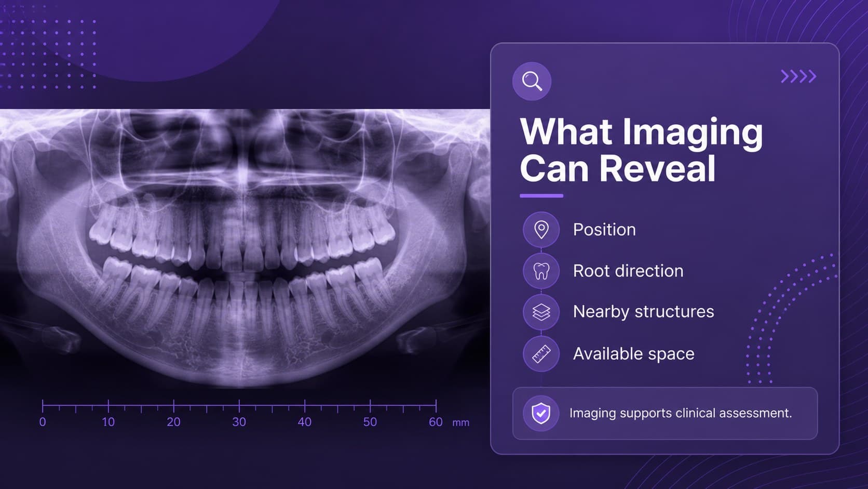Click the 10 mark on the scale
Screen dimensions: 868x489
coord(108,422)
